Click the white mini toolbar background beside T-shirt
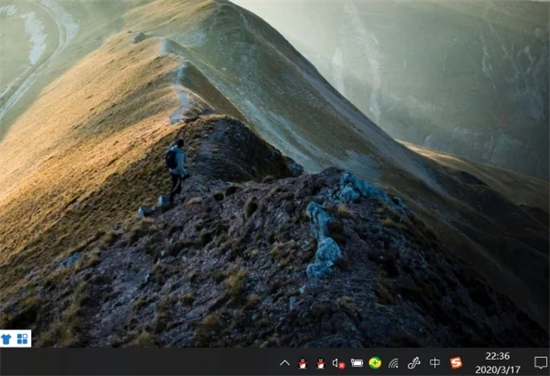 click(x=14, y=339)
